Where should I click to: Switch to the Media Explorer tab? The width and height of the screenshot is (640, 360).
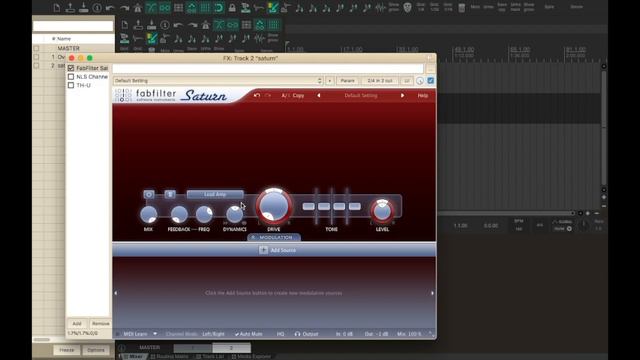(251, 356)
